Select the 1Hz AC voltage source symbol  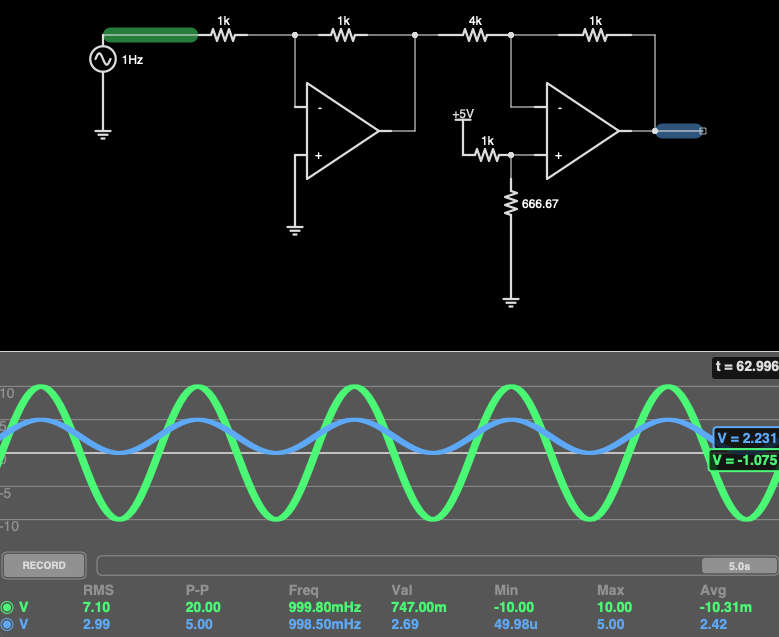point(103,59)
